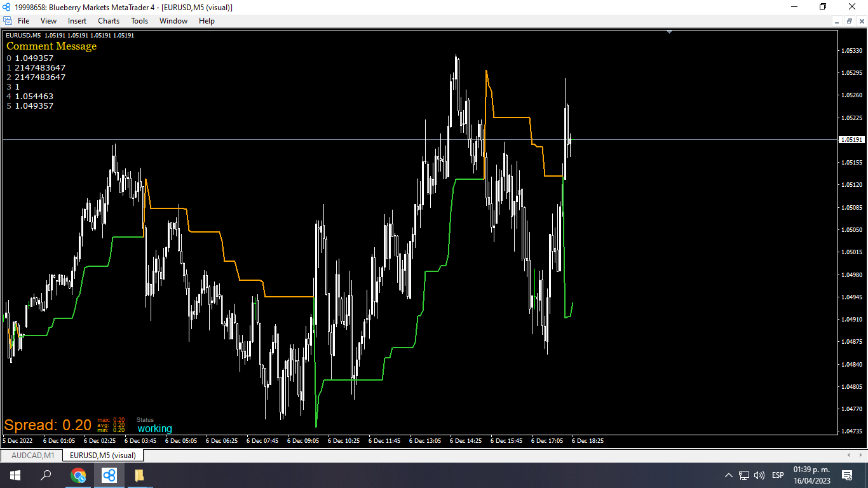Screen dimensions: 868x488
Task: Click the volume speaker tray icon
Action: coord(759,475)
